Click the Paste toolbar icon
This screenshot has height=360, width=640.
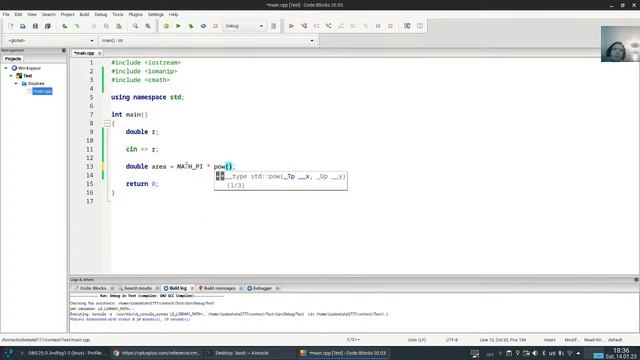pyautogui.click(x=118, y=26)
